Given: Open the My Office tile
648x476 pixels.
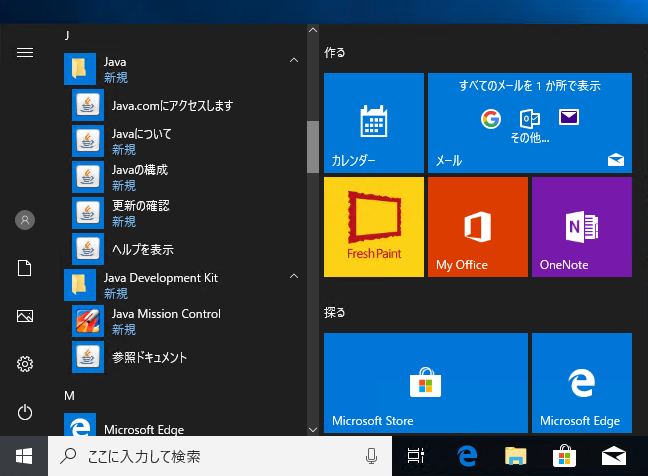Looking at the screenshot, I should 478,227.
